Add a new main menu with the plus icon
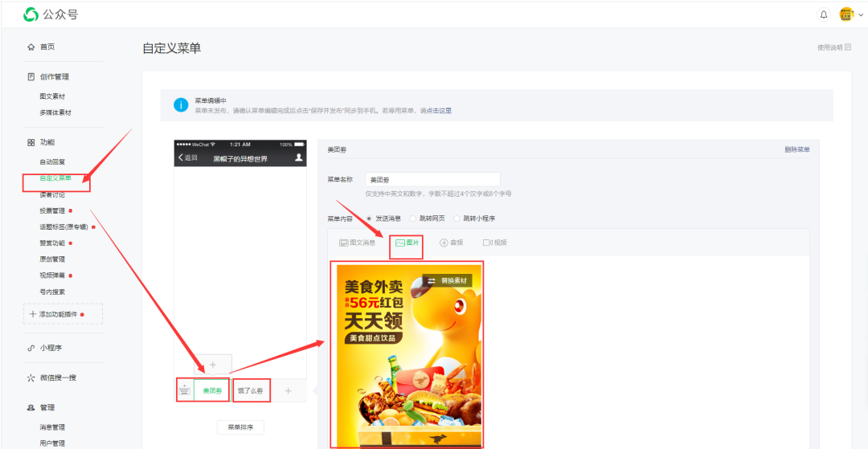This screenshot has width=868, height=449. coord(288,391)
